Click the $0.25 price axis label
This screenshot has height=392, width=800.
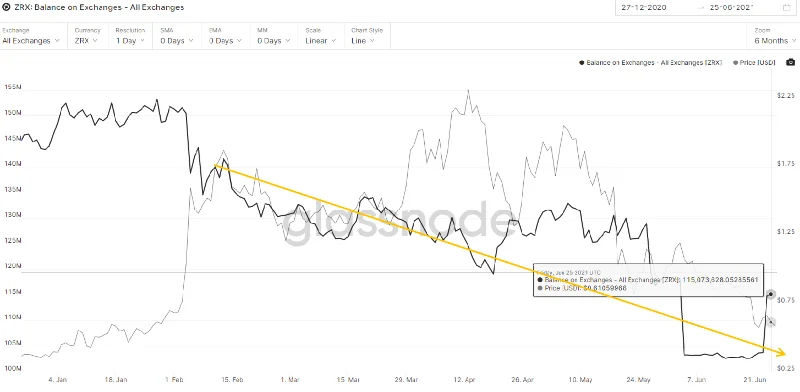tap(785, 368)
